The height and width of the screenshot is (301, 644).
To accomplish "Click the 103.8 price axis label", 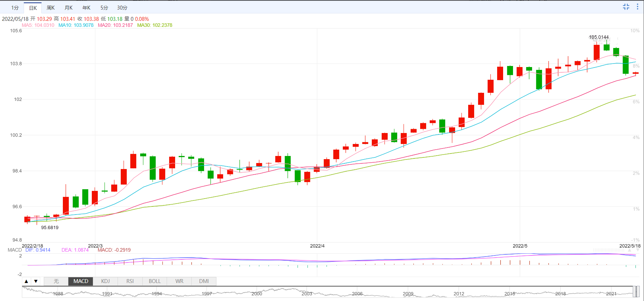I will pos(16,64).
